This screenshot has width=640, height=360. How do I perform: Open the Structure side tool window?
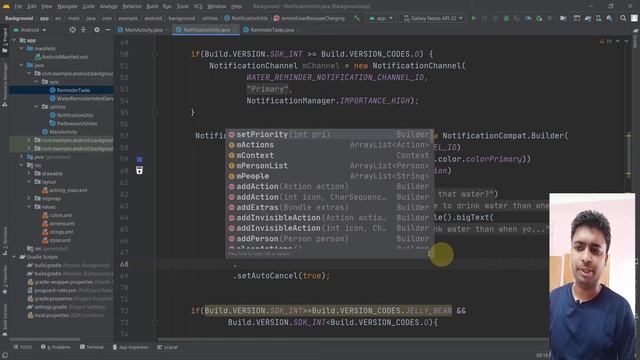click(x=5, y=241)
